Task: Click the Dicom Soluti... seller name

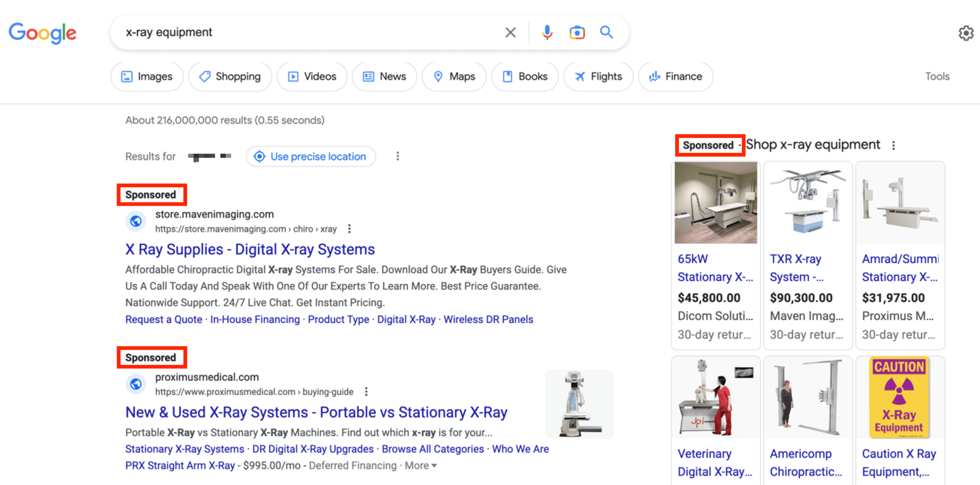Action: [x=715, y=316]
